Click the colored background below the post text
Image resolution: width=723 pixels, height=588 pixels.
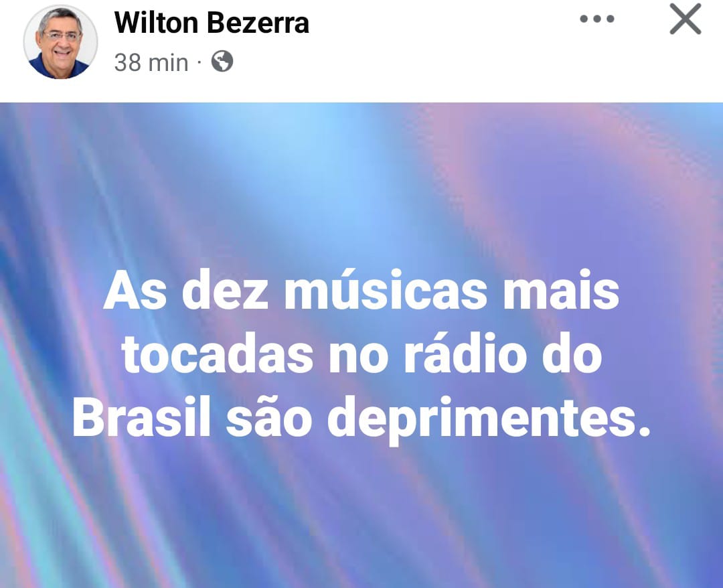pyautogui.click(x=361, y=516)
